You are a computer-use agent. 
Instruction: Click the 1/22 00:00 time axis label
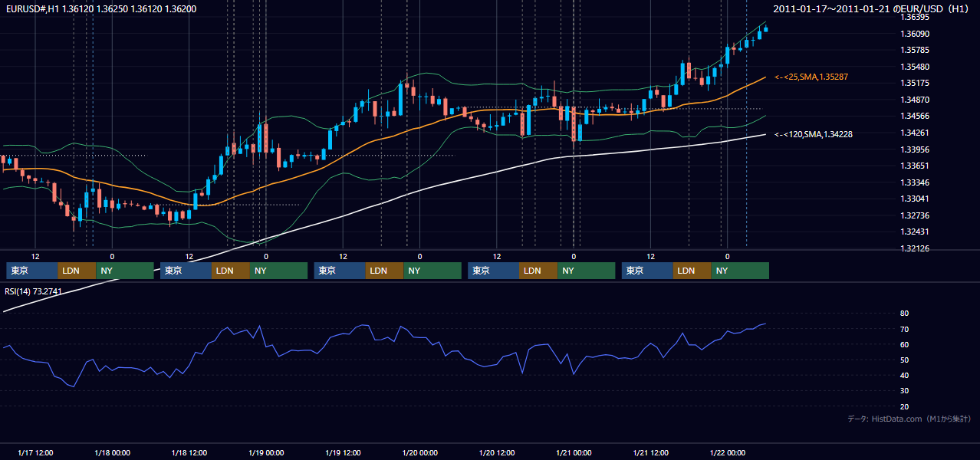point(728,452)
